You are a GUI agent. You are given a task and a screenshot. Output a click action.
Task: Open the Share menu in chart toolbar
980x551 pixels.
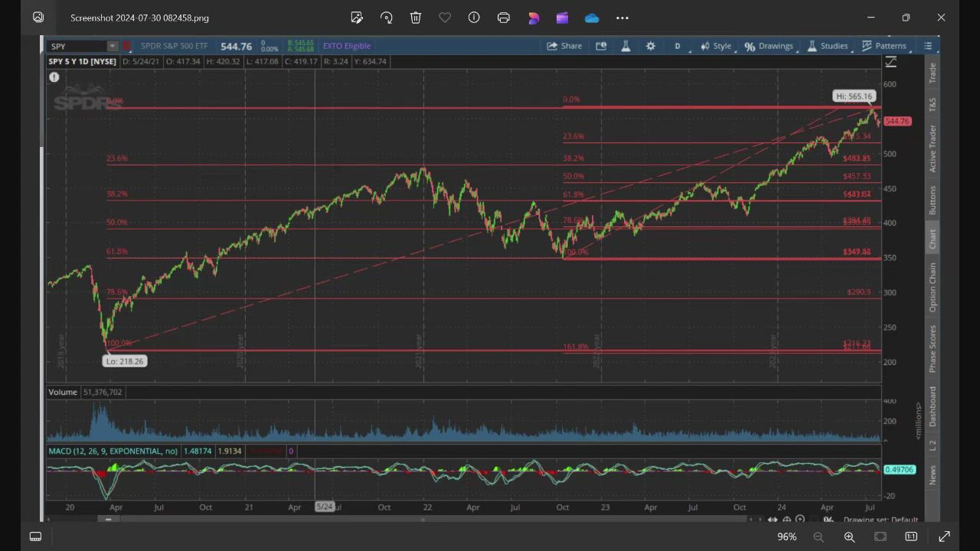564,46
